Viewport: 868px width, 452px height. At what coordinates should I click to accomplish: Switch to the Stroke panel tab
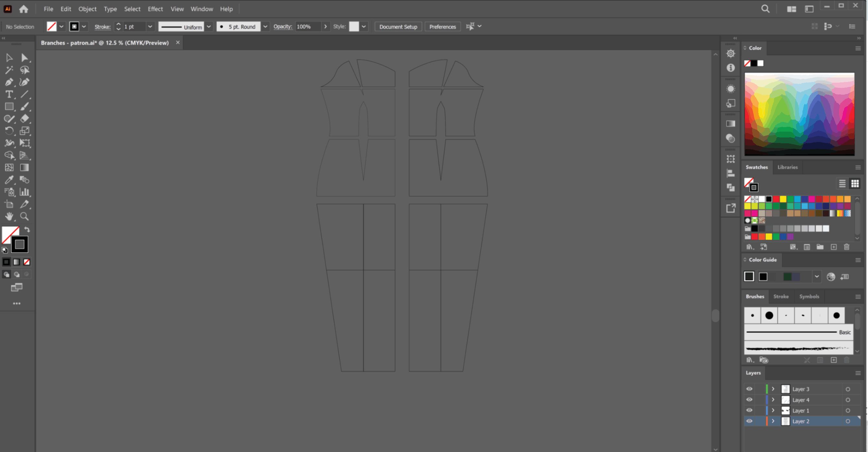pos(781,297)
